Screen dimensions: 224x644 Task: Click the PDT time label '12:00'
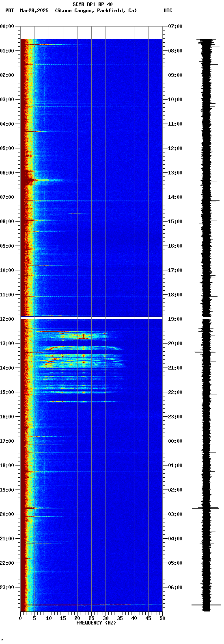click(7, 319)
